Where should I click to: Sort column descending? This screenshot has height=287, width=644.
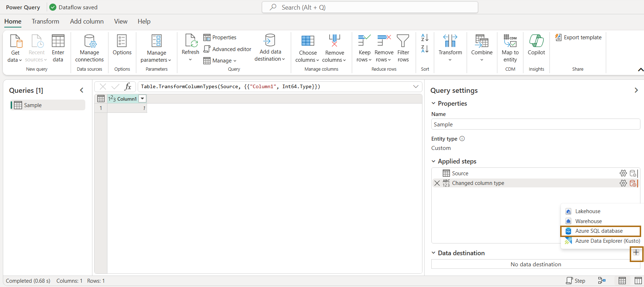(x=425, y=49)
